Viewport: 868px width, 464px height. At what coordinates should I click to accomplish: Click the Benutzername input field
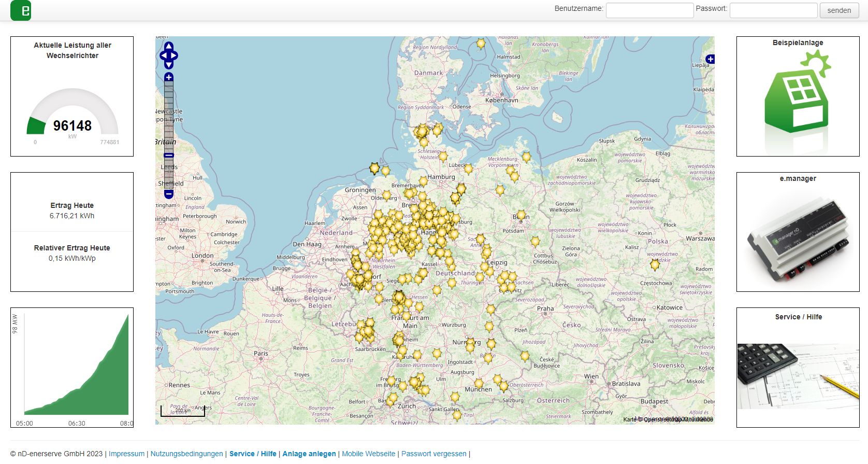[x=649, y=10]
